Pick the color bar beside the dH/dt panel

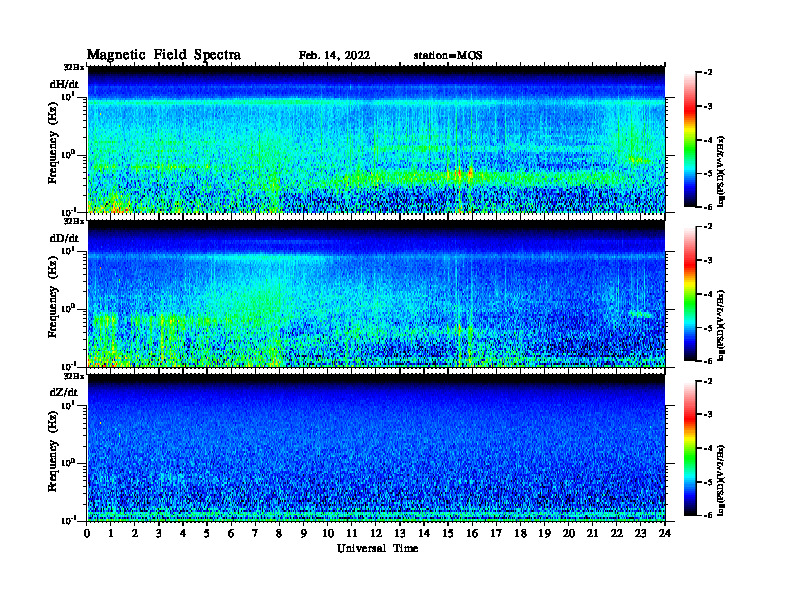pos(690,139)
